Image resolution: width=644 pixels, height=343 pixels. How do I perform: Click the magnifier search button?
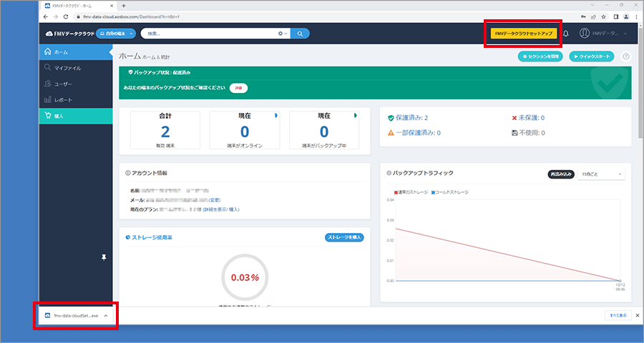coord(301,33)
